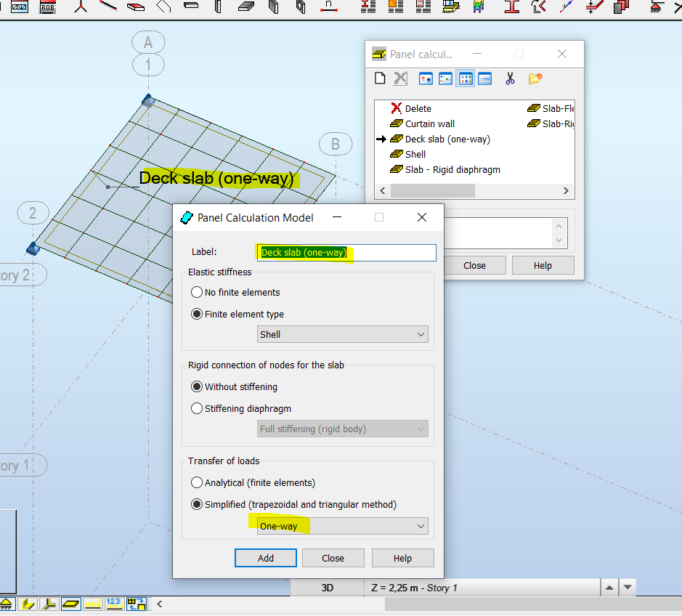Click the Label field containing Deck slab (one-way)

(x=346, y=252)
